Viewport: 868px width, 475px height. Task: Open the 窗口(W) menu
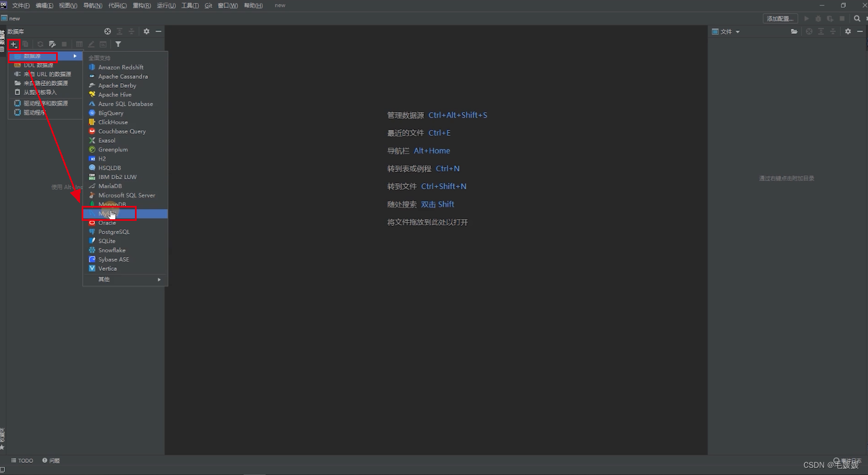point(228,6)
